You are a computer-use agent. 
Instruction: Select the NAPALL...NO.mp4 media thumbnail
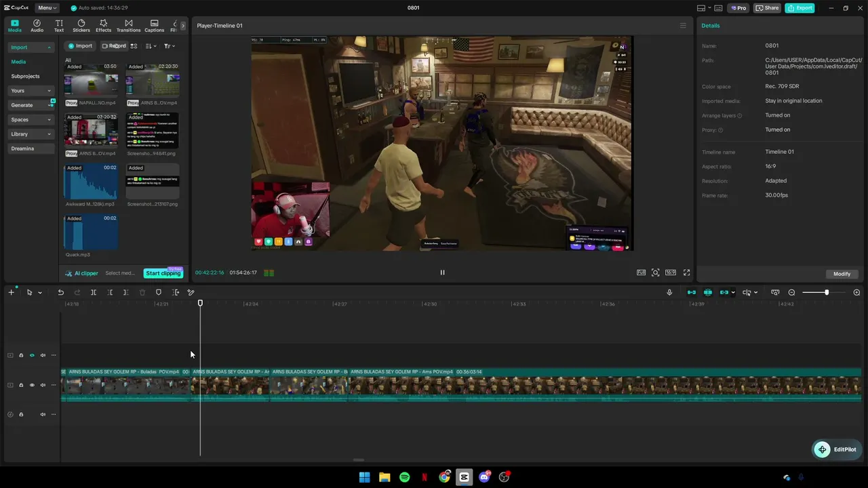point(91,80)
